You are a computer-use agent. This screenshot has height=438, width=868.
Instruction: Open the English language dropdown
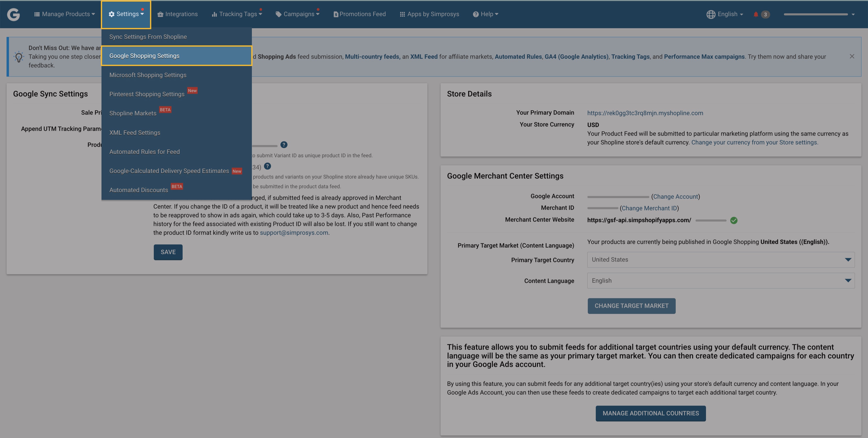pyautogui.click(x=725, y=14)
